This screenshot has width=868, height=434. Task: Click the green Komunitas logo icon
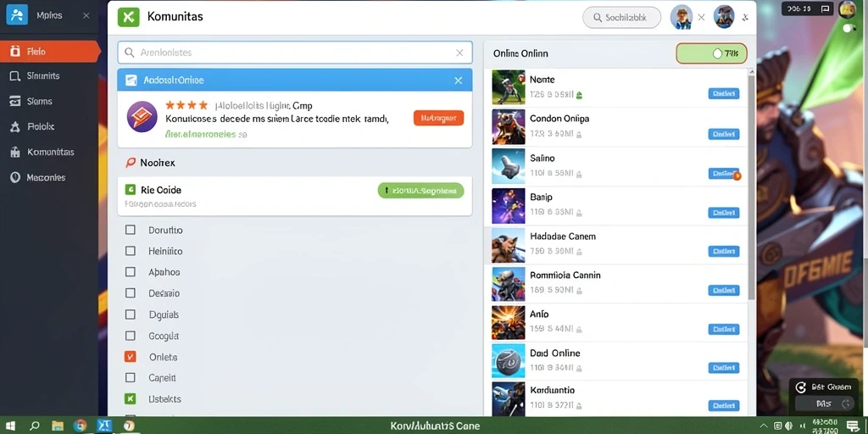click(129, 17)
